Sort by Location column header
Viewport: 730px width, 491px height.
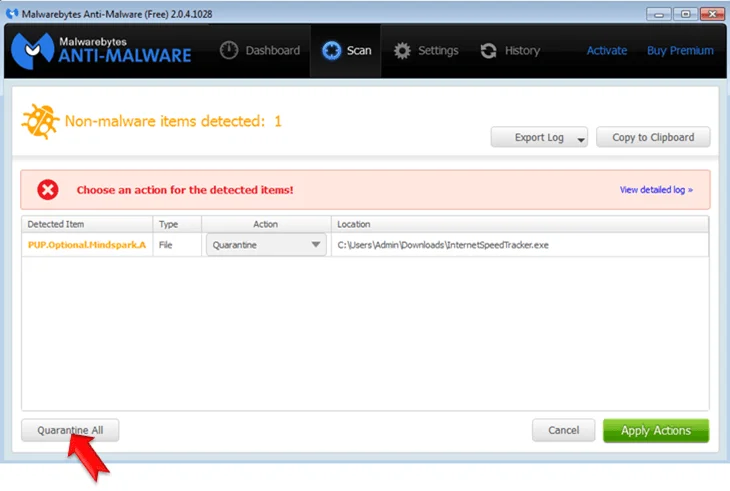520,224
